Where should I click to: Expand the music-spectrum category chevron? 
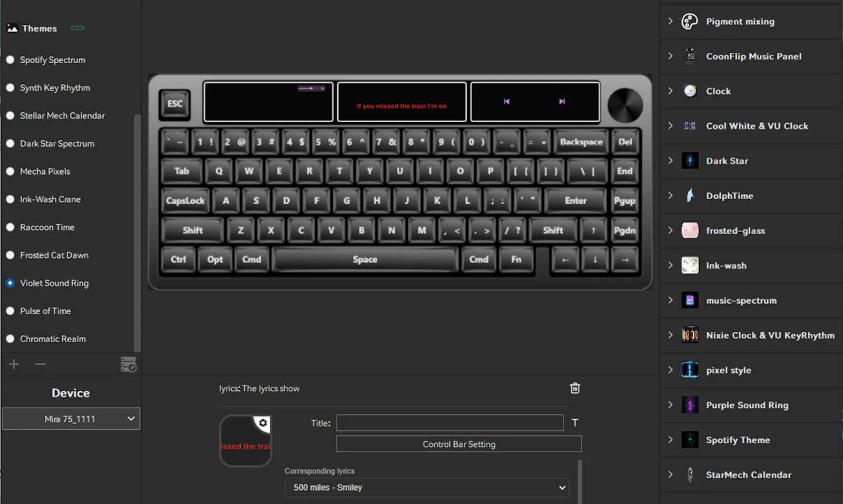coord(670,300)
